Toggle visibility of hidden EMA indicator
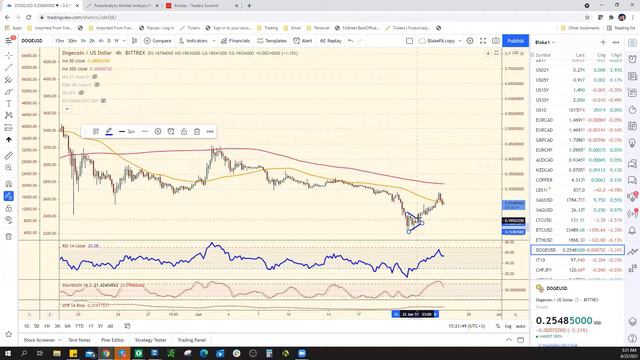Viewport: 640px width, 360px height. pos(97,84)
